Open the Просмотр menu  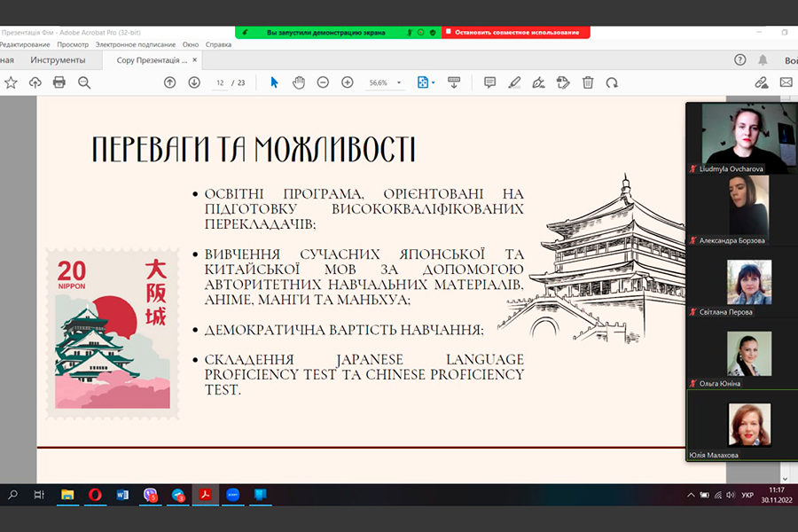point(73,44)
